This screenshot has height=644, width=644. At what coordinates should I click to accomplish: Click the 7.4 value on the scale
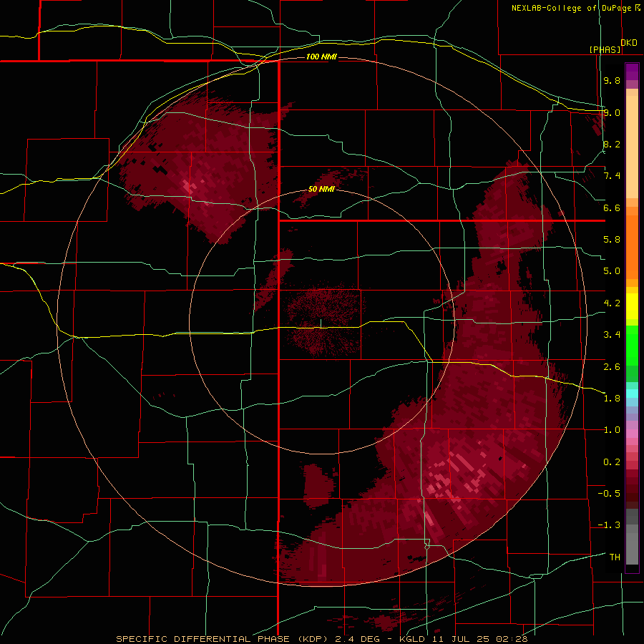click(612, 176)
